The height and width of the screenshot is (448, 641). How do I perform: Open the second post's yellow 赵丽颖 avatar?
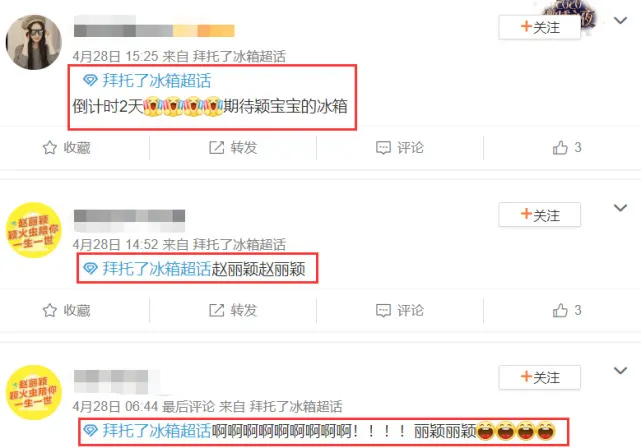(x=34, y=230)
